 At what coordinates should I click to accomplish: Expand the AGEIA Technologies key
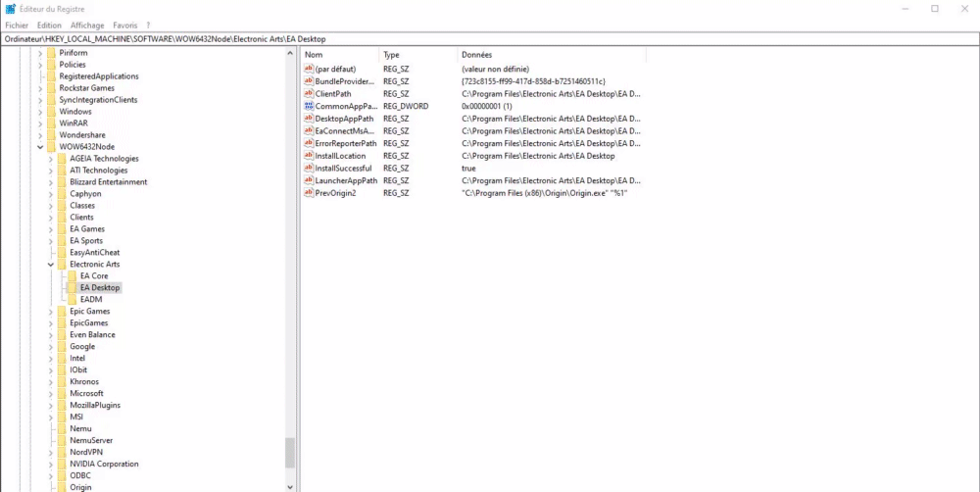pos(51,159)
